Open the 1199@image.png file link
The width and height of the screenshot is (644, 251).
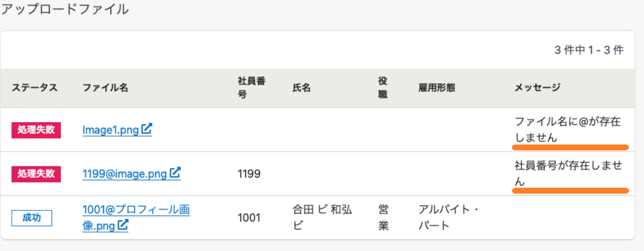point(131,173)
